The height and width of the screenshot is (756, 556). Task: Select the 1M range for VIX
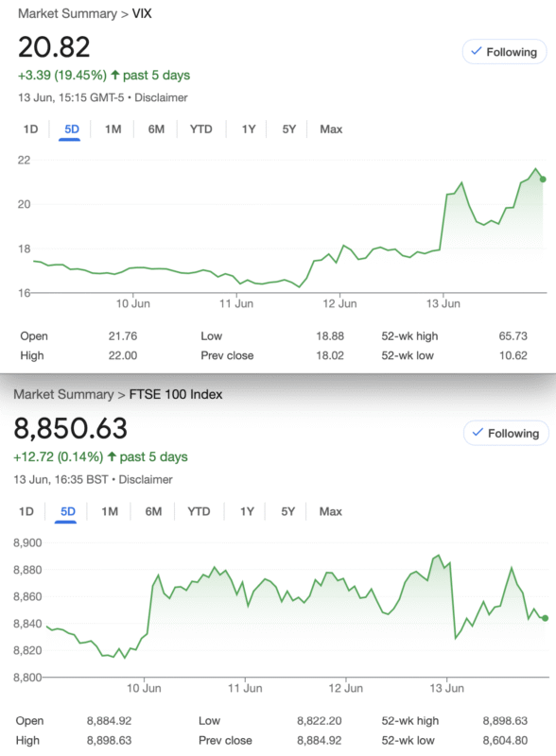(x=113, y=129)
